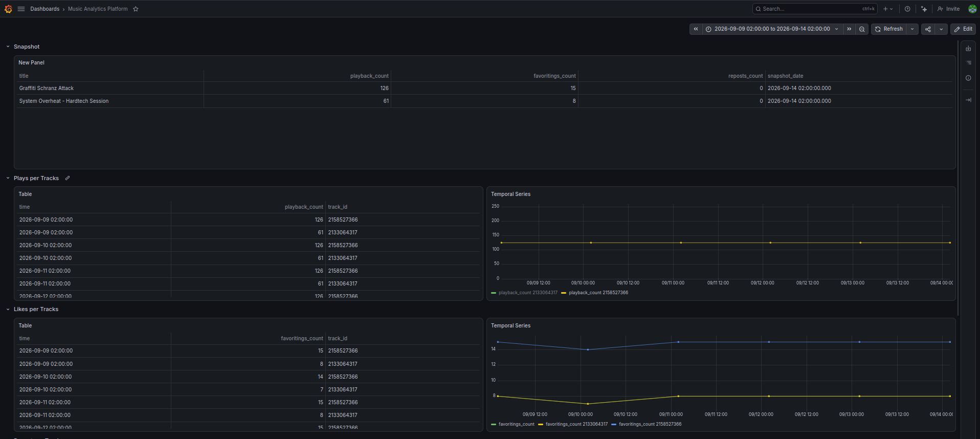Select the Graffiti Schranz Attack cell
The image size is (980, 439).
tap(110, 88)
